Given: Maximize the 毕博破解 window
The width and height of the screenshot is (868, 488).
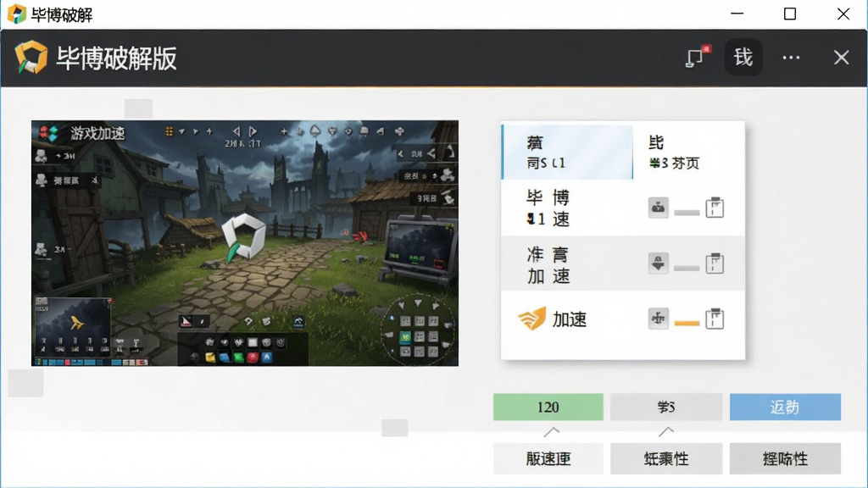Looking at the screenshot, I should 790,14.
